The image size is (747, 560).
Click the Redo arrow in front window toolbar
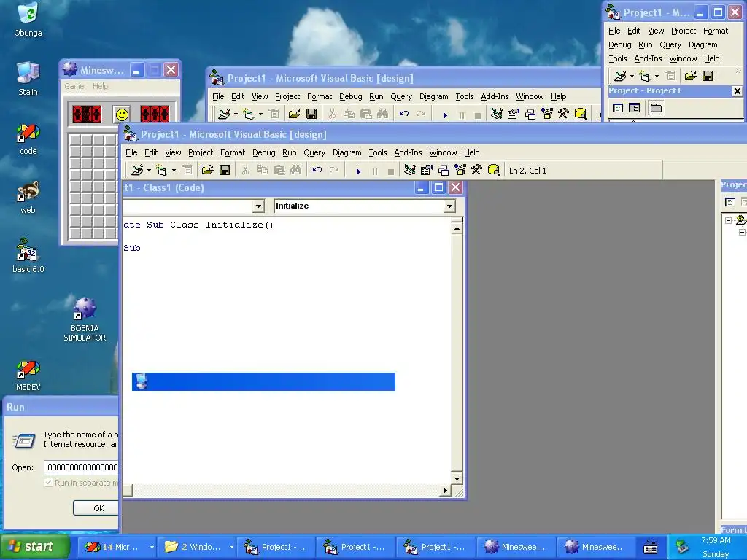pos(334,170)
